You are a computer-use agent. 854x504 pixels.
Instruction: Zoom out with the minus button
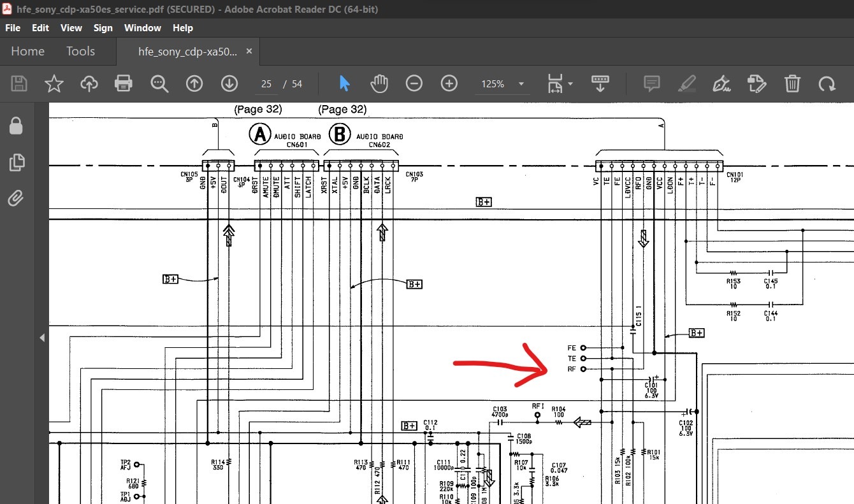coord(414,83)
